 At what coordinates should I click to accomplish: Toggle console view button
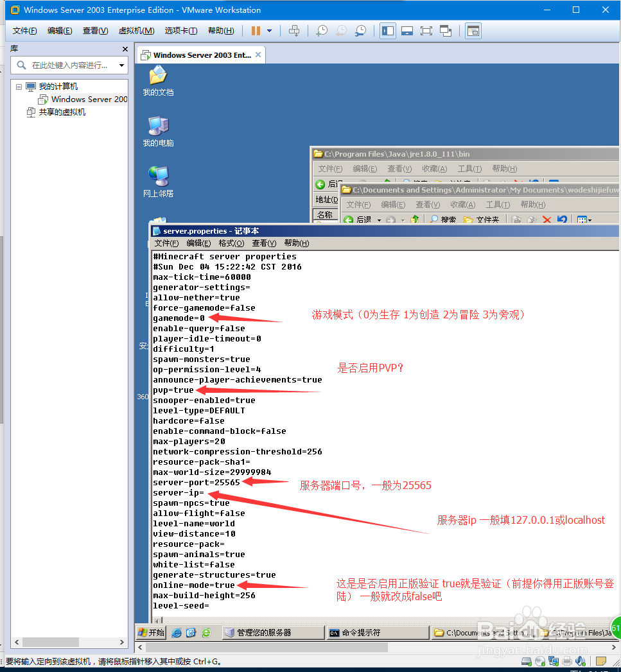coord(473,31)
